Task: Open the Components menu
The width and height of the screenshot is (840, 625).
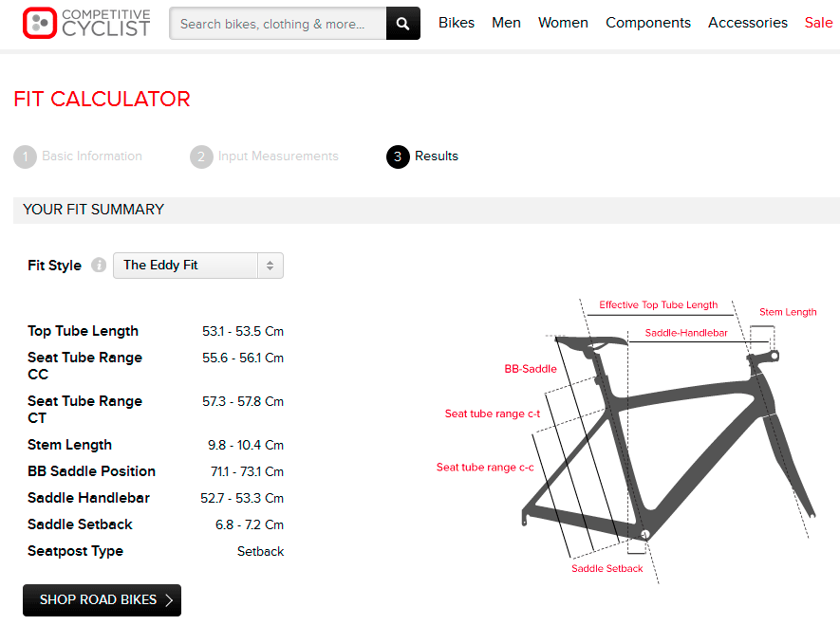Action: (648, 23)
